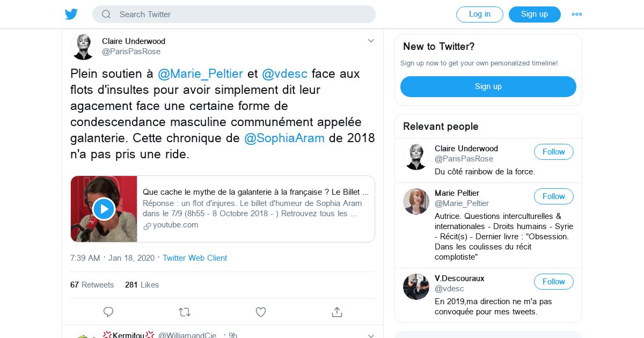View the 67 Retweets list
This screenshot has width=644, height=338.
(92, 285)
